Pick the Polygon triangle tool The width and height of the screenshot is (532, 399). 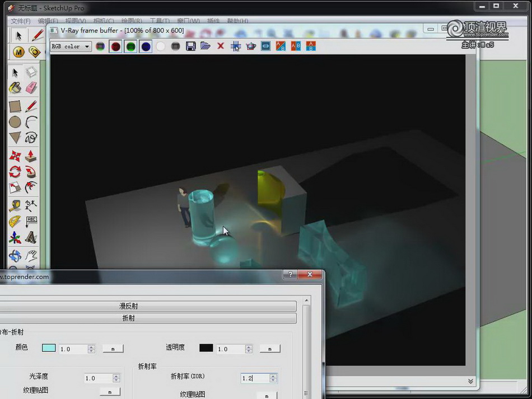click(x=15, y=138)
